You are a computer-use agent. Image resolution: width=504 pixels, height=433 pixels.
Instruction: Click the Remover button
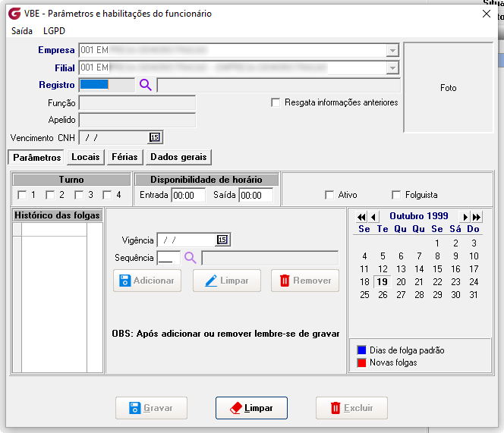click(x=305, y=281)
